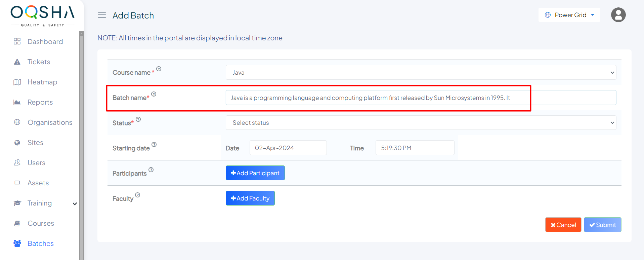Viewport: 644px width, 260px height.
Task: Click the Batch name text field
Action: point(421,98)
